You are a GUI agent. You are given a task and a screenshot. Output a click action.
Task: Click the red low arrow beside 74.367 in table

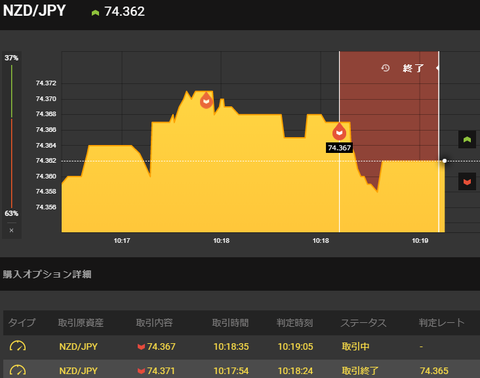(141, 347)
